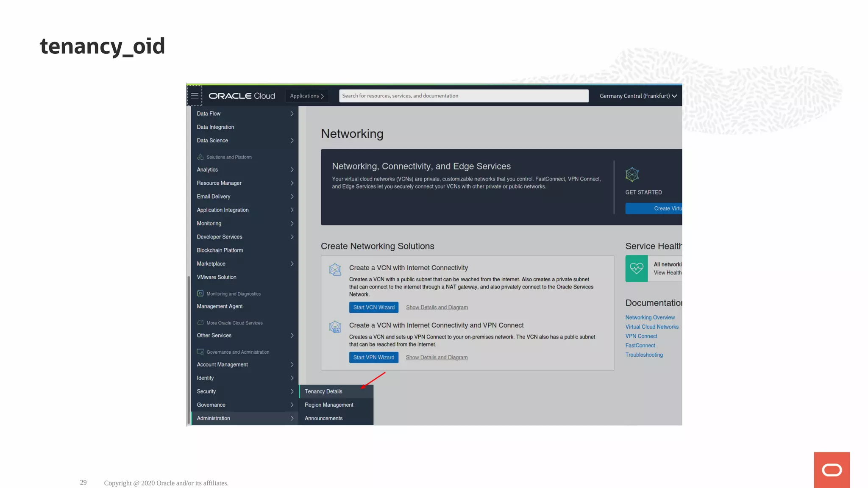The width and height of the screenshot is (868, 488).
Task: Open Administration menu item
Action: pos(245,418)
